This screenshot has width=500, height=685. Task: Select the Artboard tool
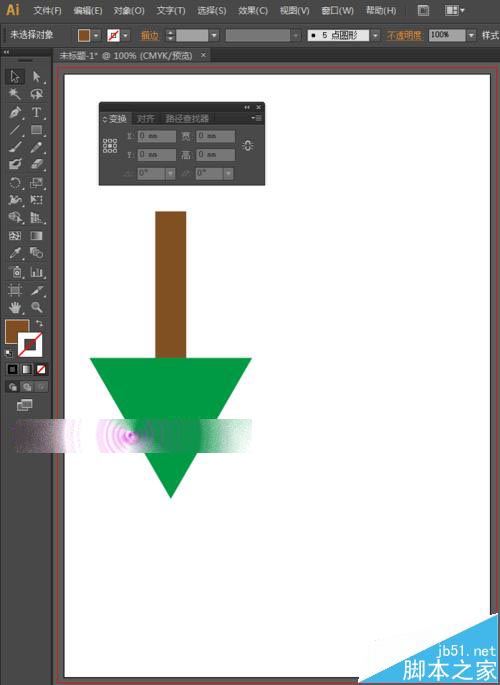15,290
